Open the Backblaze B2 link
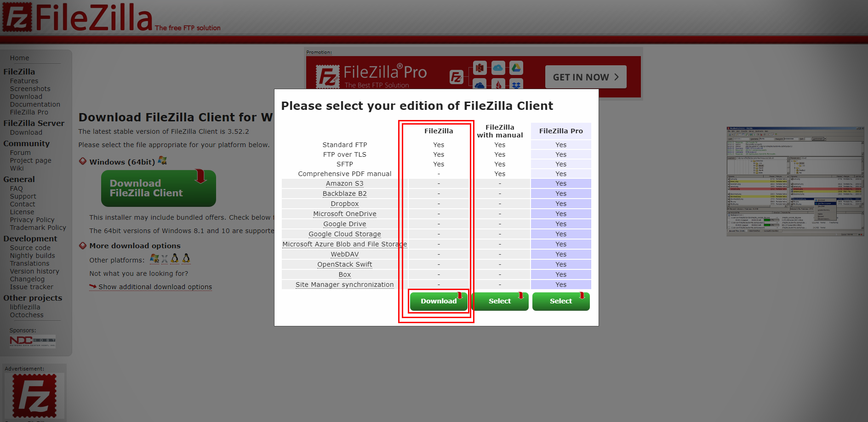The image size is (868, 422). 344,194
